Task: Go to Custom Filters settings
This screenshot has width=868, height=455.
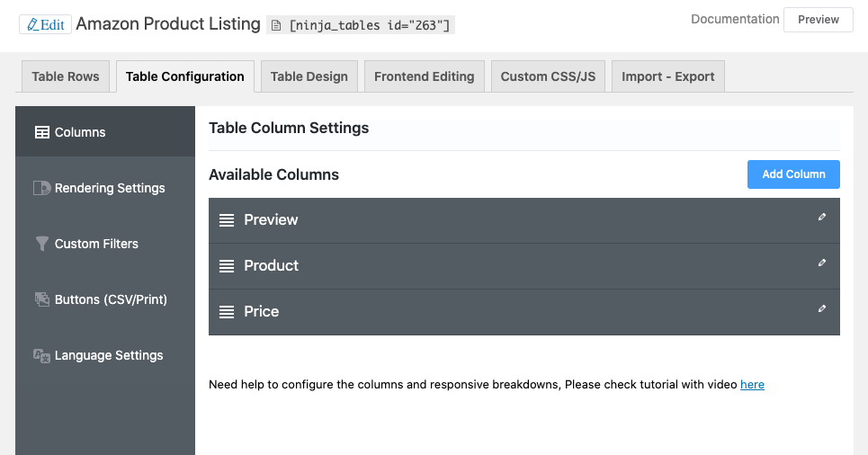Action: [x=96, y=244]
